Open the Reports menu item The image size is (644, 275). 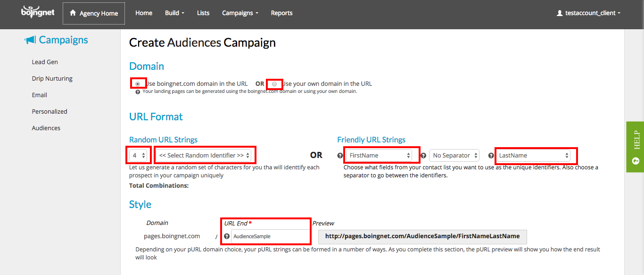282,13
